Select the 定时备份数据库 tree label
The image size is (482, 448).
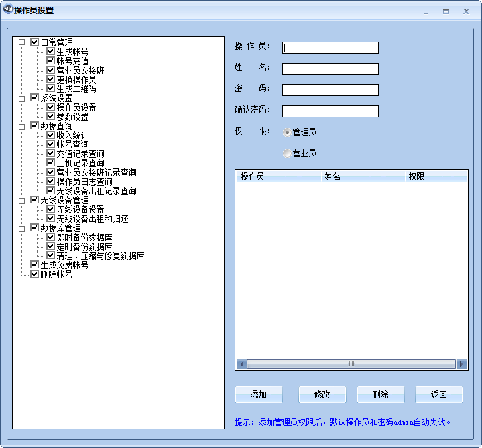point(85,247)
